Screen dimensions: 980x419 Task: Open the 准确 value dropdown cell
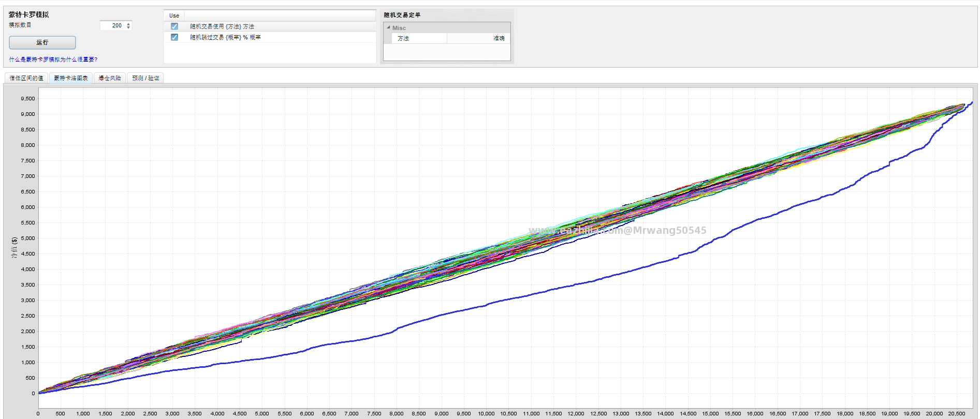(x=479, y=38)
